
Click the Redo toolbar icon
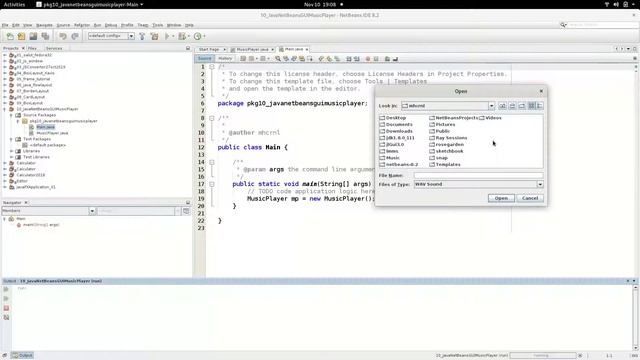[75, 36]
